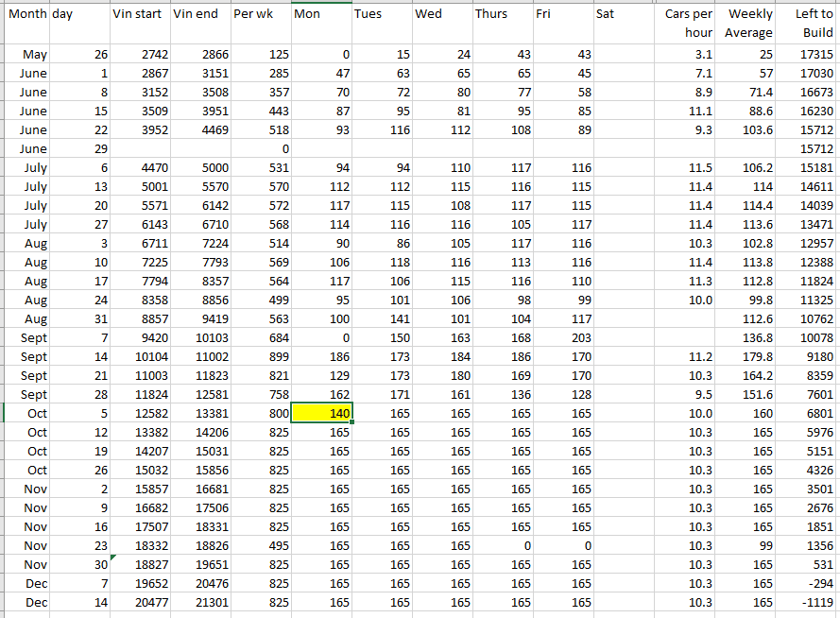Select the Tues value 150 in Sept row

pos(382,337)
